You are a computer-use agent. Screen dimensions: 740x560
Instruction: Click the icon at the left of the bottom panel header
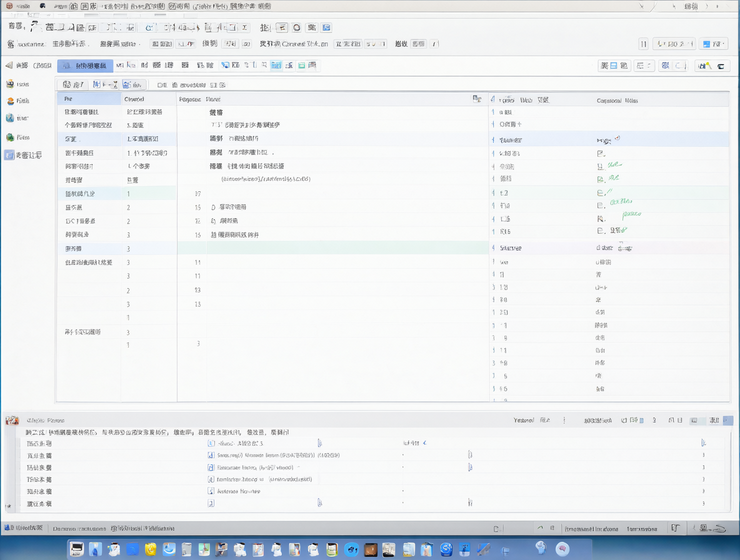click(x=12, y=421)
